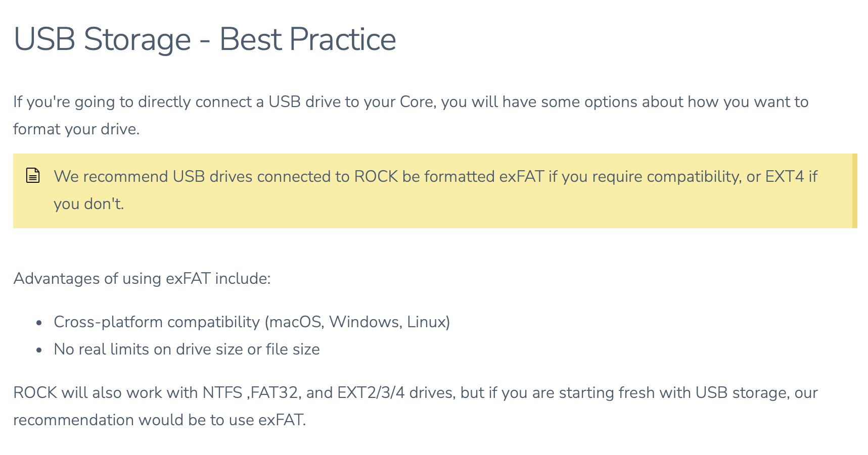Click "you don't." on the callout's second line

click(x=88, y=204)
